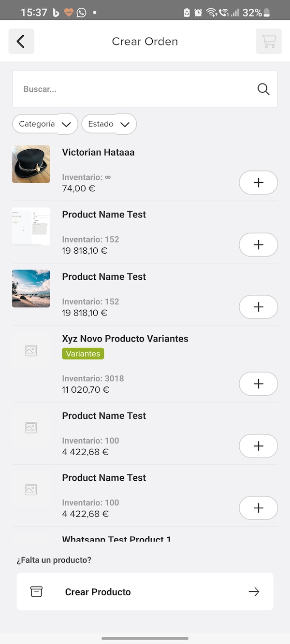Expand the Estado filter dropdown

click(x=109, y=124)
